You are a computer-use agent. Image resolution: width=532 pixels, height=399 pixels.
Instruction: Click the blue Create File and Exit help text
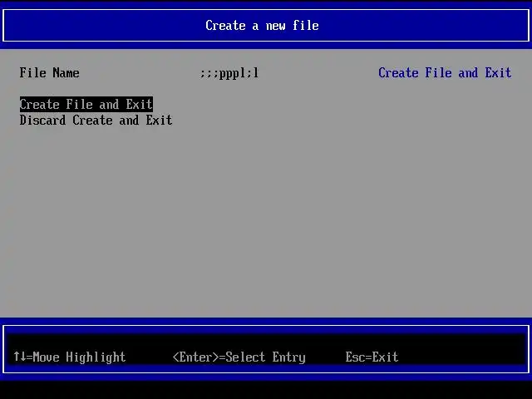445,72
